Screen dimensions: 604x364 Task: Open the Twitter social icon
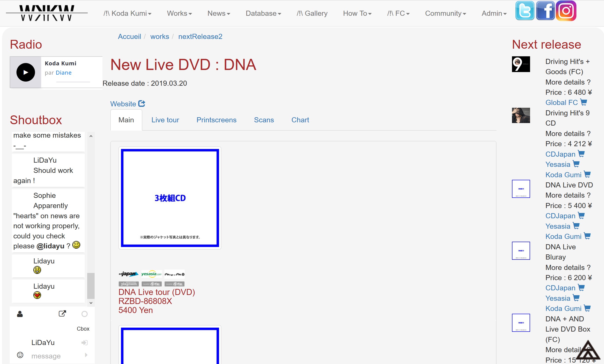524,11
